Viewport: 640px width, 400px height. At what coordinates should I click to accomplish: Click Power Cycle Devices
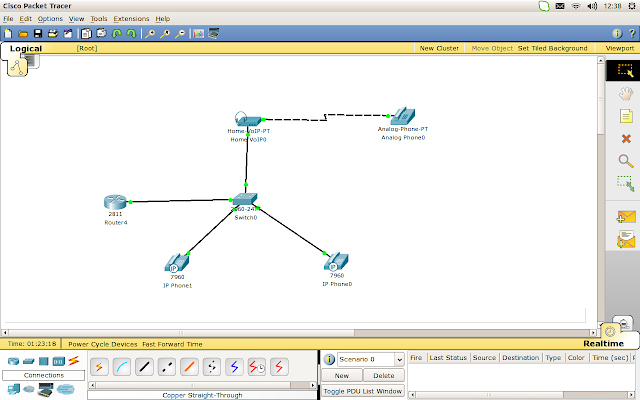102,344
